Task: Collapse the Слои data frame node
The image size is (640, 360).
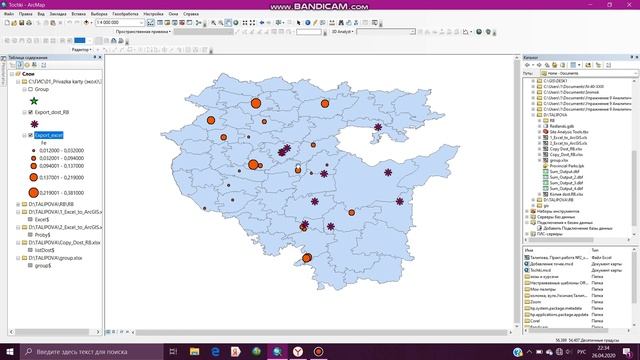Action: [12, 74]
